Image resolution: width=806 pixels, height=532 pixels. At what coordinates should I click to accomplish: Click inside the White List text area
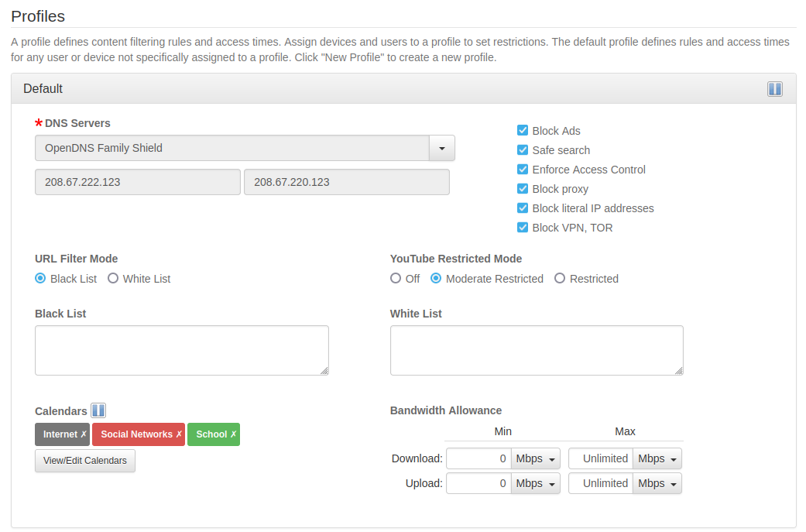click(x=537, y=350)
